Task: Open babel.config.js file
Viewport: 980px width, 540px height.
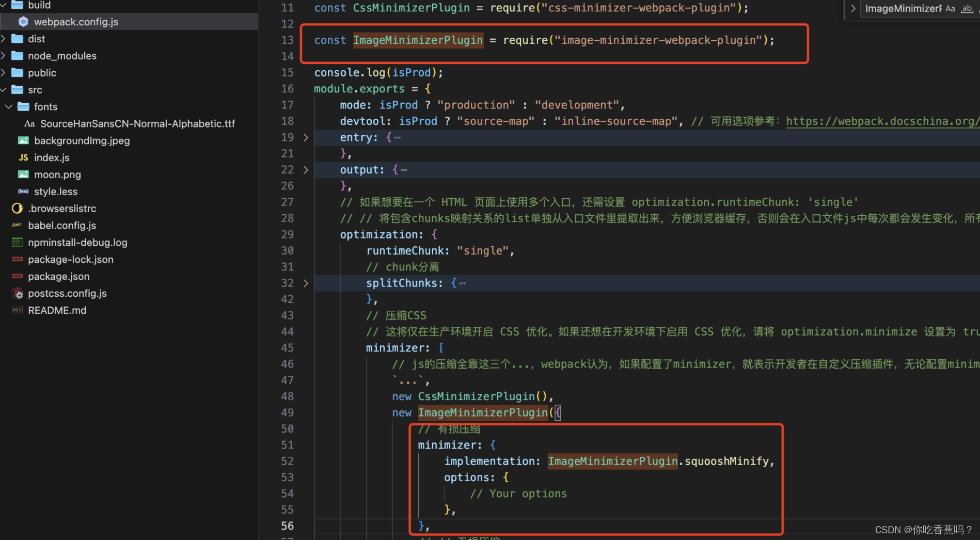Action: (62, 226)
